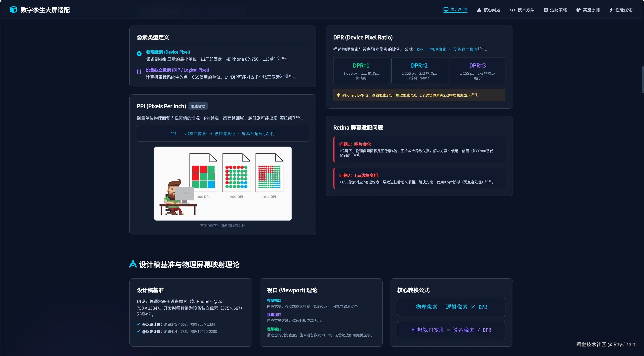Toggle the checkmark beside @3x设计稿
This screenshot has height=356, width=644.
click(x=138, y=331)
